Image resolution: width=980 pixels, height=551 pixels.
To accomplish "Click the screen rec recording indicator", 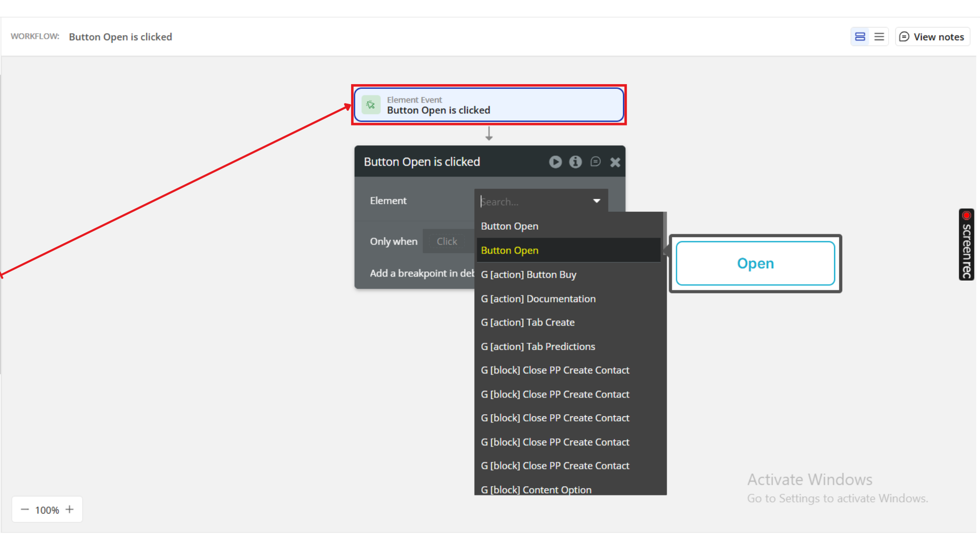I will click(966, 245).
